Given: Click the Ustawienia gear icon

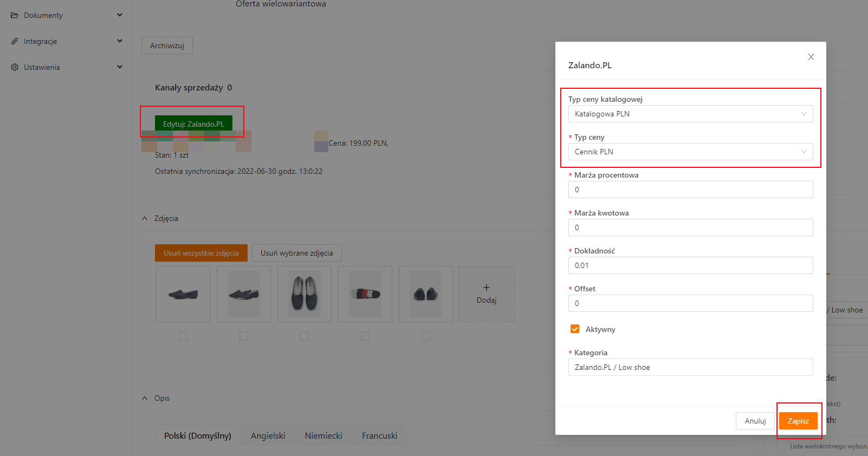Looking at the screenshot, I should (15, 67).
